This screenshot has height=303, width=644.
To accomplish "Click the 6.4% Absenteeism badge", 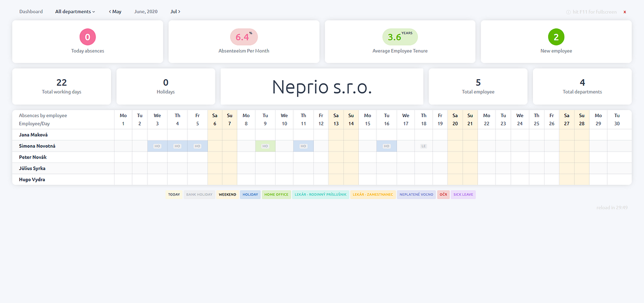I will (x=244, y=37).
